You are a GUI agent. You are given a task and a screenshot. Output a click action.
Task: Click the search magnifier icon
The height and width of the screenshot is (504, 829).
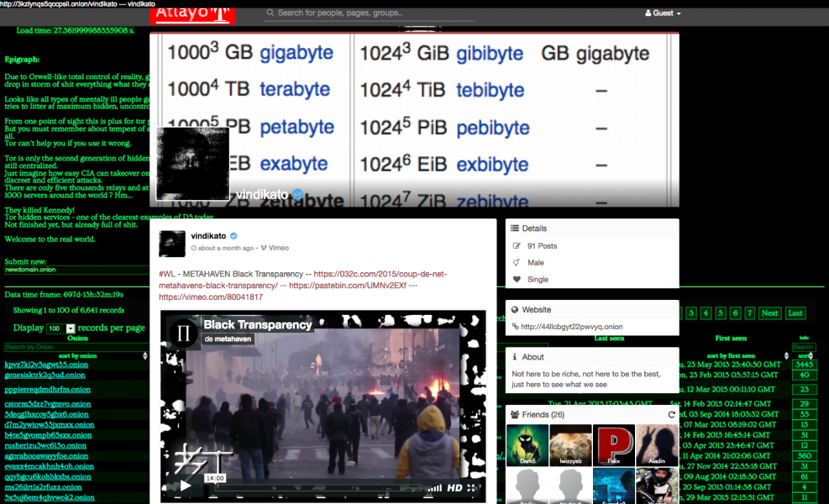tap(270, 13)
